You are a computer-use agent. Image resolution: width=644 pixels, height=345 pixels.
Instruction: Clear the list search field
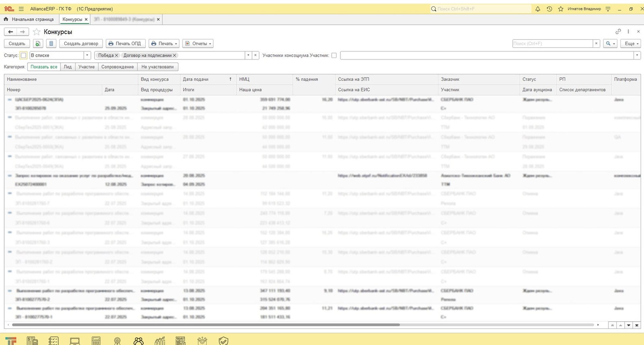(x=597, y=43)
